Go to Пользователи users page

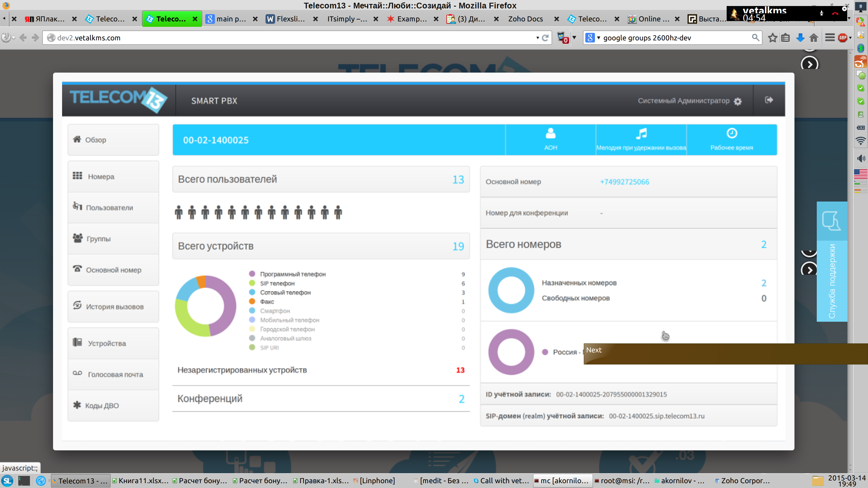(x=113, y=208)
